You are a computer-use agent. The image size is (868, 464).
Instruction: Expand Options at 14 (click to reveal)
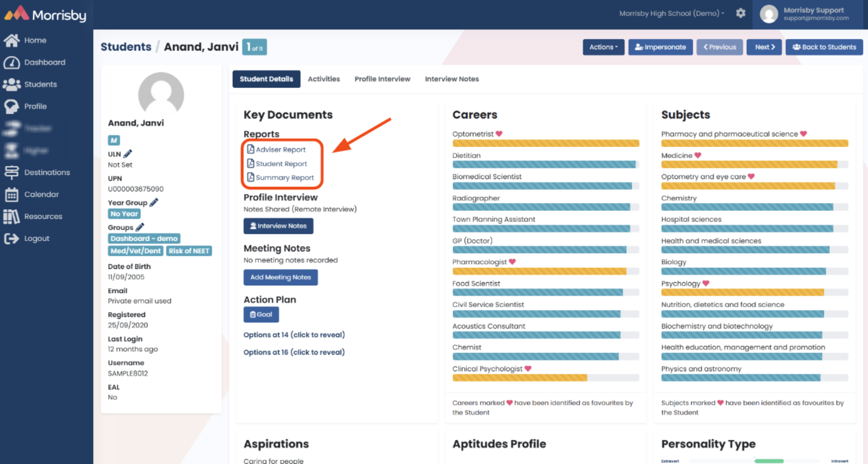[x=294, y=335]
